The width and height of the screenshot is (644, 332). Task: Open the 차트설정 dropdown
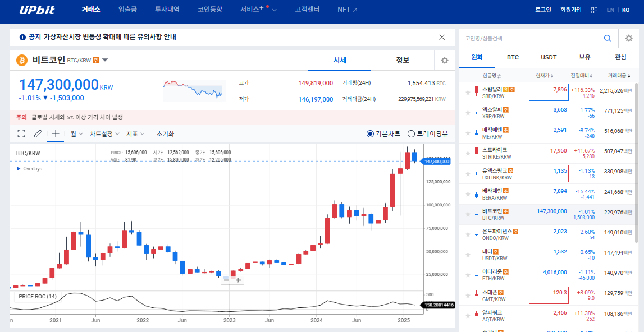point(105,134)
